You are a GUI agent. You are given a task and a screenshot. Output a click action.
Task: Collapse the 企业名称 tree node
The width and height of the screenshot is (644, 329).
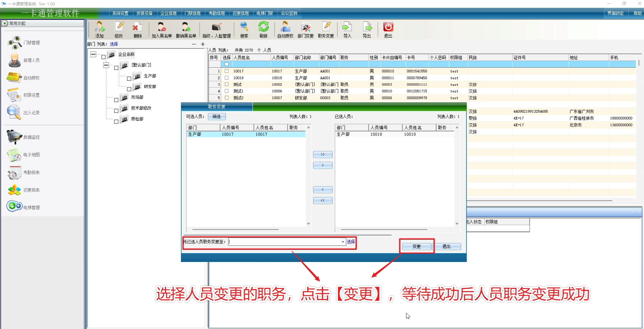tap(93, 54)
